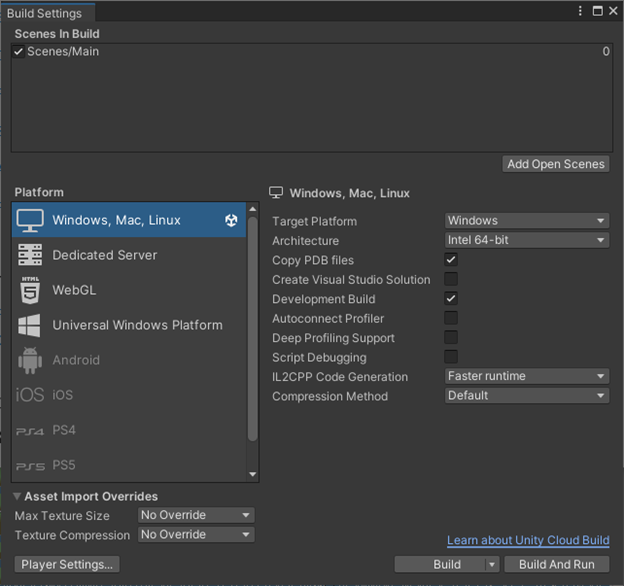This screenshot has width=624, height=586.
Task: Click the platform list vertical scrollbar
Action: click(252, 330)
